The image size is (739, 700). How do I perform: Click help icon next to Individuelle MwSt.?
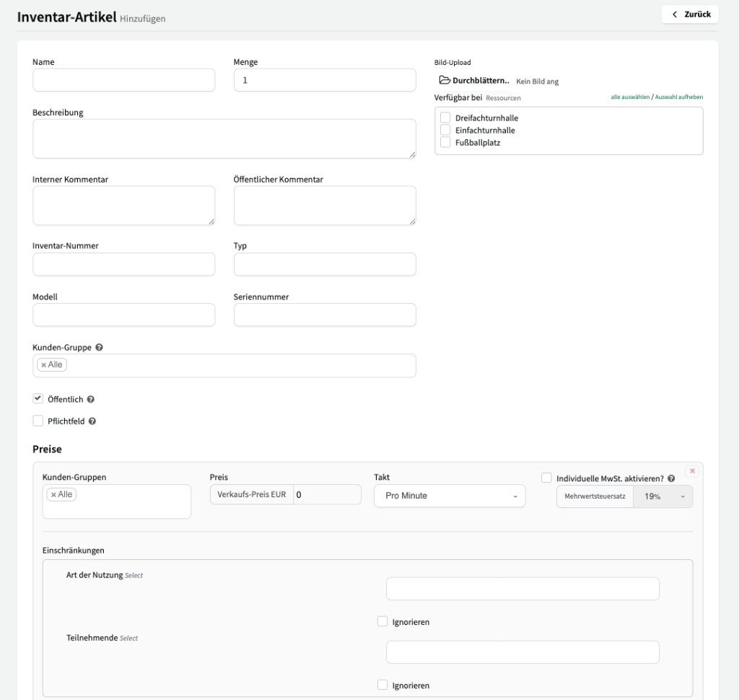click(671, 478)
